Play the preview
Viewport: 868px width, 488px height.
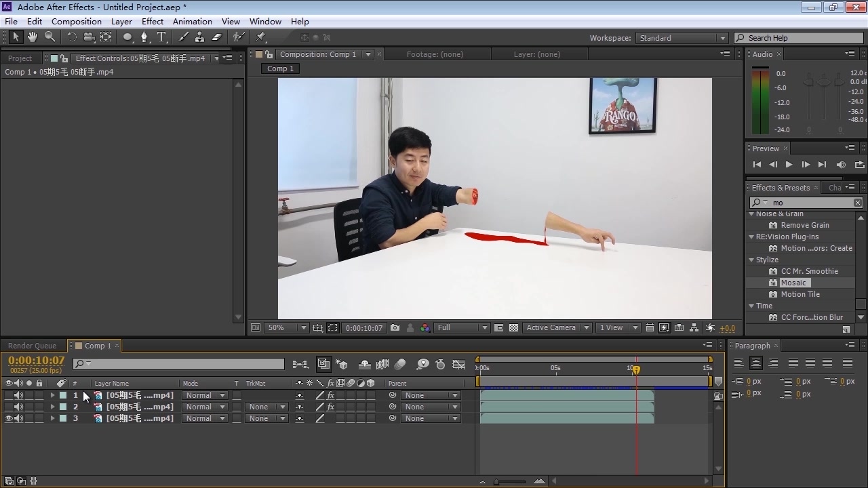(789, 165)
